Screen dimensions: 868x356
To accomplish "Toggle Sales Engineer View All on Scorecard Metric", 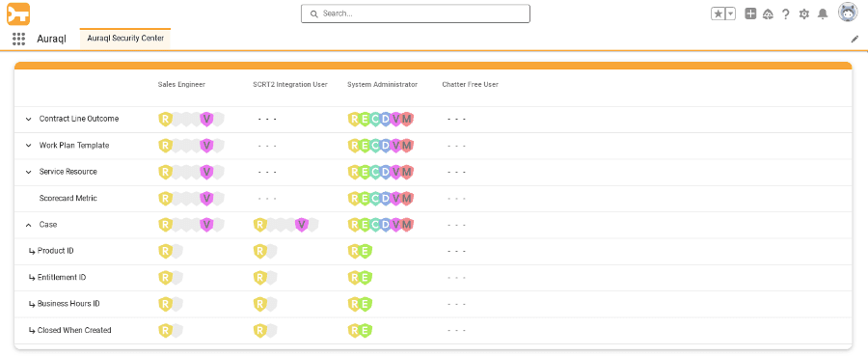I will click(x=206, y=198).
